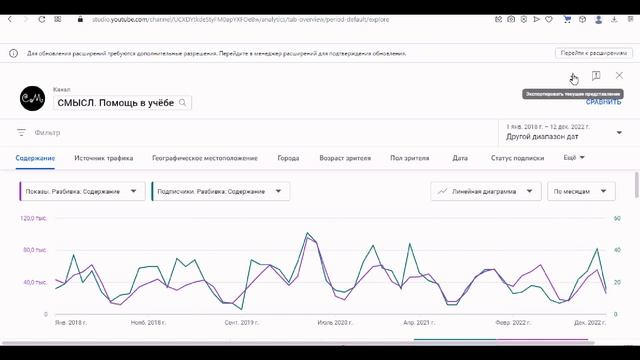Screen dimensions: 640x360
Task: Click the send feedback icon
Action: pos(596,76)
